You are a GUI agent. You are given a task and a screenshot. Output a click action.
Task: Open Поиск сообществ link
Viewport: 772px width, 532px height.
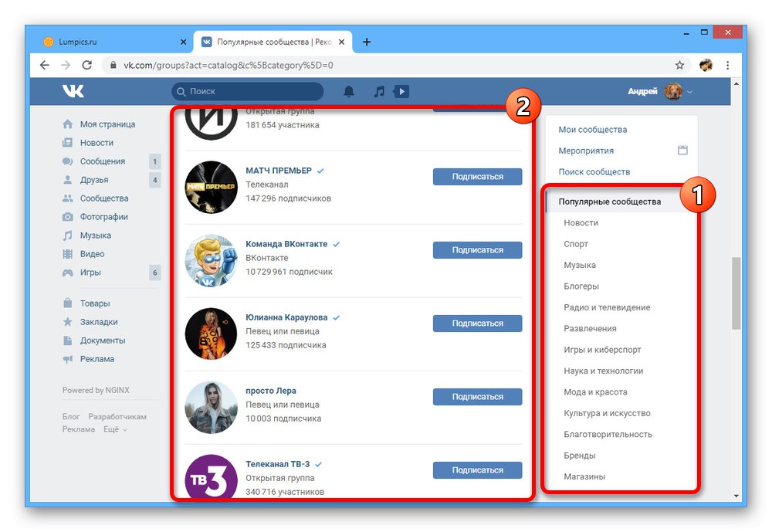594,172
